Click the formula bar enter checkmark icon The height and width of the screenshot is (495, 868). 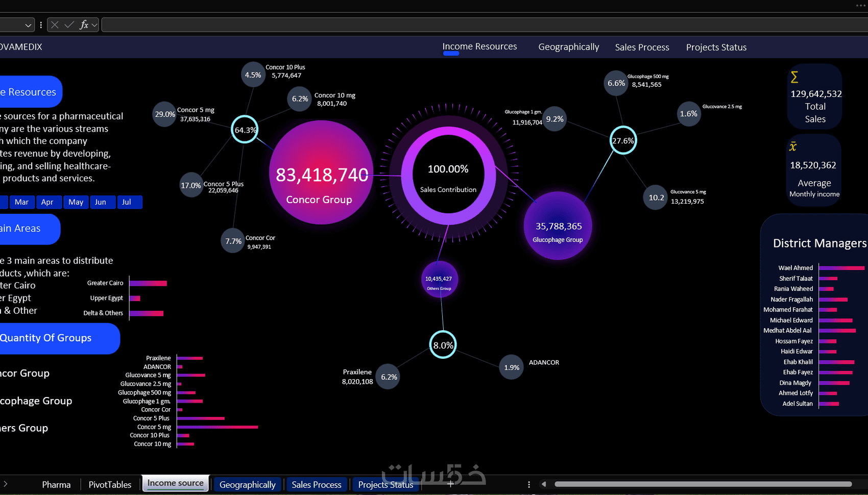[x=69, y=24]
